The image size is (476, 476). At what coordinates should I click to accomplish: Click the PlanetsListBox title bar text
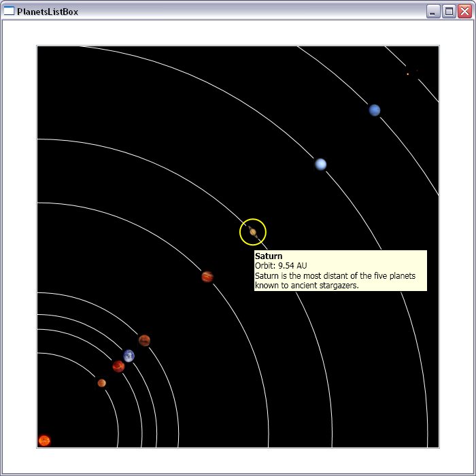click(47, 12)
